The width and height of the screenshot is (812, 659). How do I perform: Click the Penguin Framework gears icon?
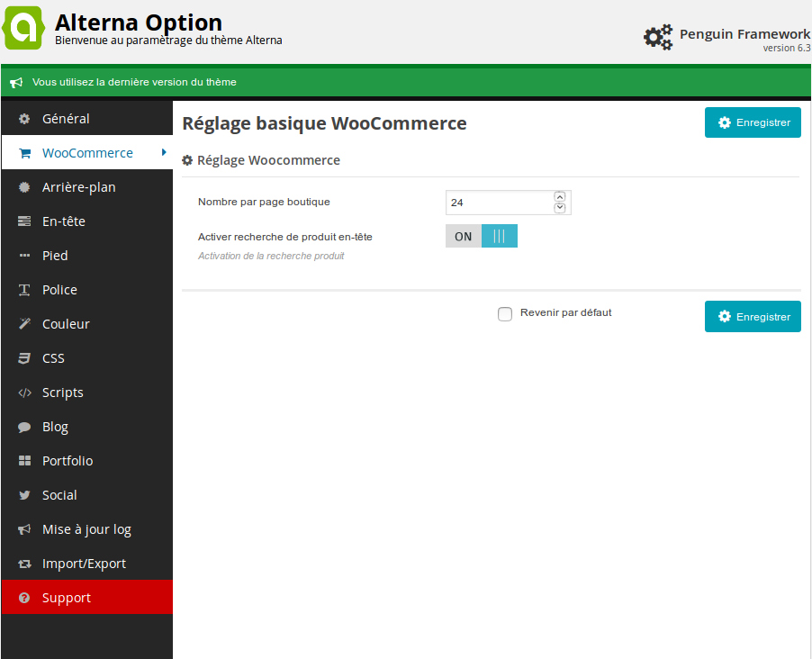658,37
